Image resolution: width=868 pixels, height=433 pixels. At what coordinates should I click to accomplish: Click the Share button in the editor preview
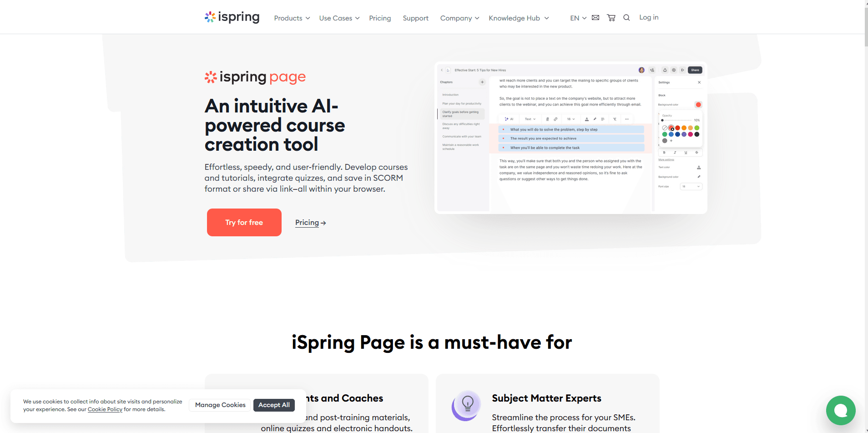695,70
